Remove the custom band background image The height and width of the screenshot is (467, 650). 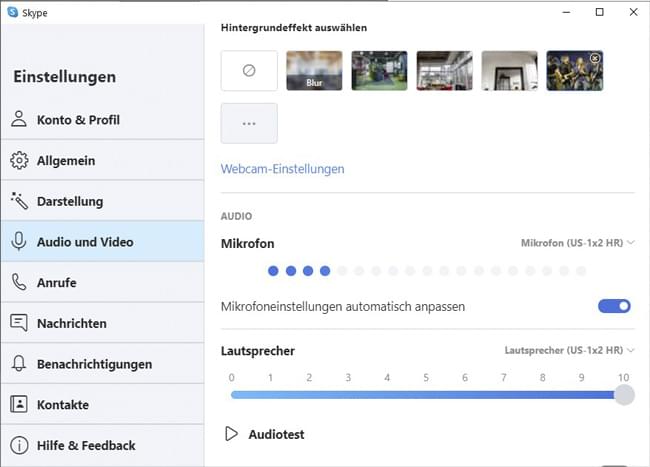click(x=595, y=58)
